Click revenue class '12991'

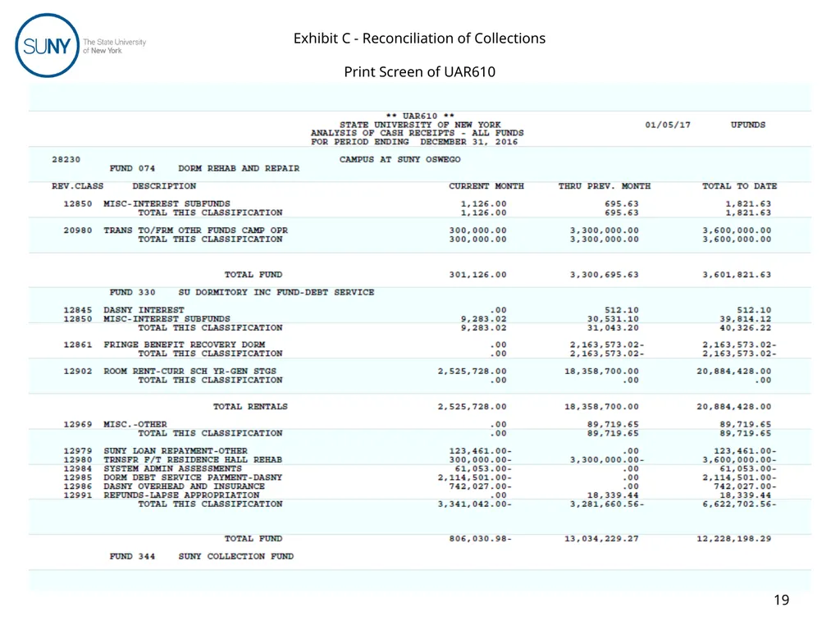(x=78, y=495)
